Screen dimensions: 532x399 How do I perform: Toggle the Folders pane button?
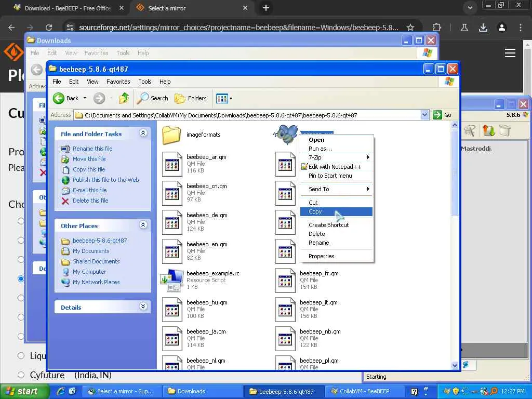tap(190, 98)
